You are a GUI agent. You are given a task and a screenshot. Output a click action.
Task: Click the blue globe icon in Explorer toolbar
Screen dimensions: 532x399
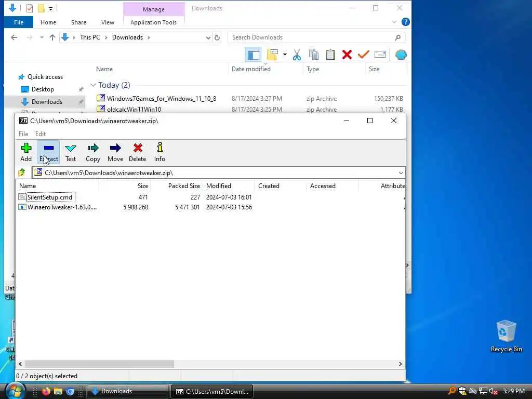401,55
